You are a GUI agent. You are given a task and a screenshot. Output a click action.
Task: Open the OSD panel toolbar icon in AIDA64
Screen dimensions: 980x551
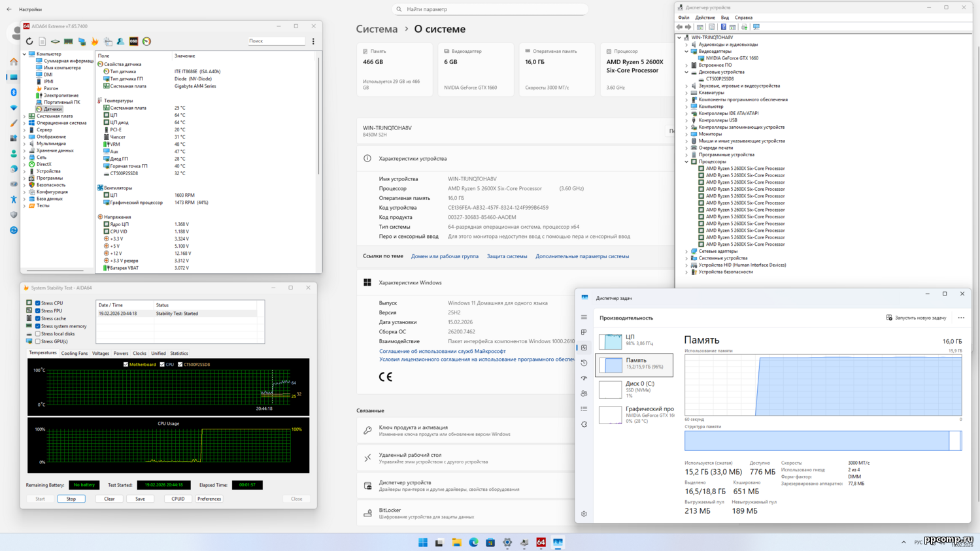[133, 41]
